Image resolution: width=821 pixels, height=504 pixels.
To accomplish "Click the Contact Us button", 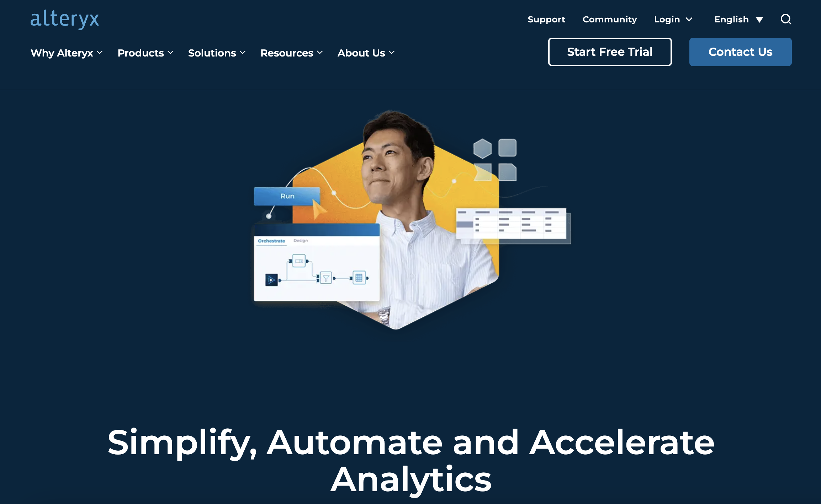I will pos(740,52).
